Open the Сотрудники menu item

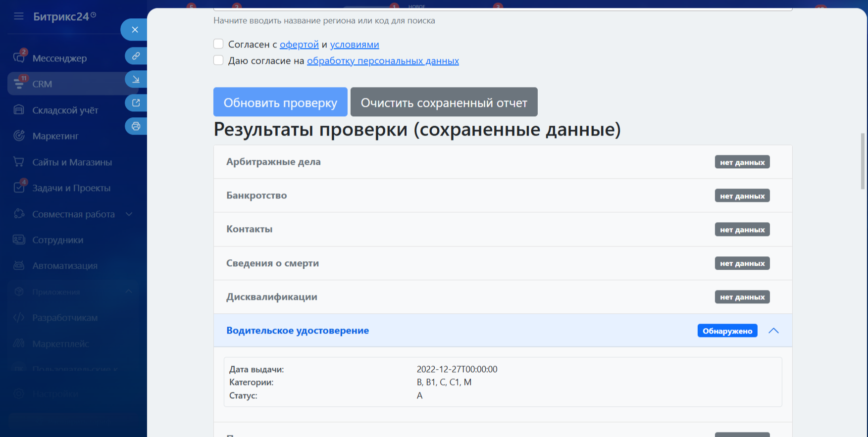(x=58, y=240)
